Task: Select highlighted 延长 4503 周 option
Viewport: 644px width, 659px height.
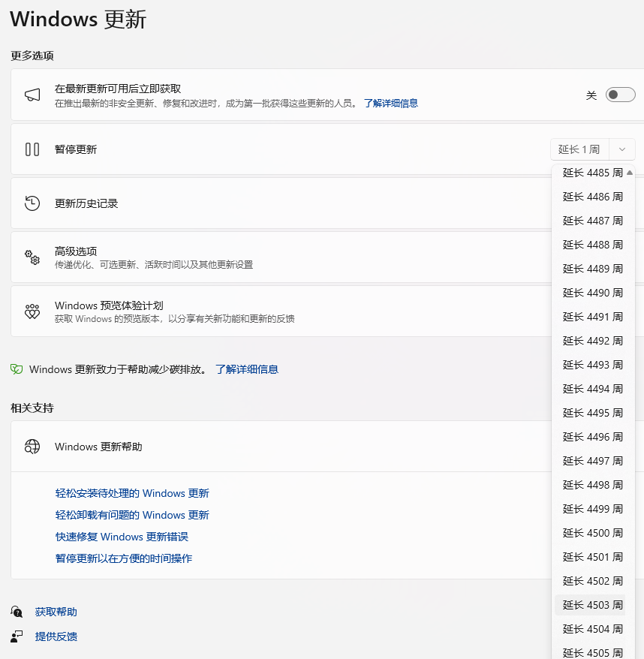Action: pos(590,605)
